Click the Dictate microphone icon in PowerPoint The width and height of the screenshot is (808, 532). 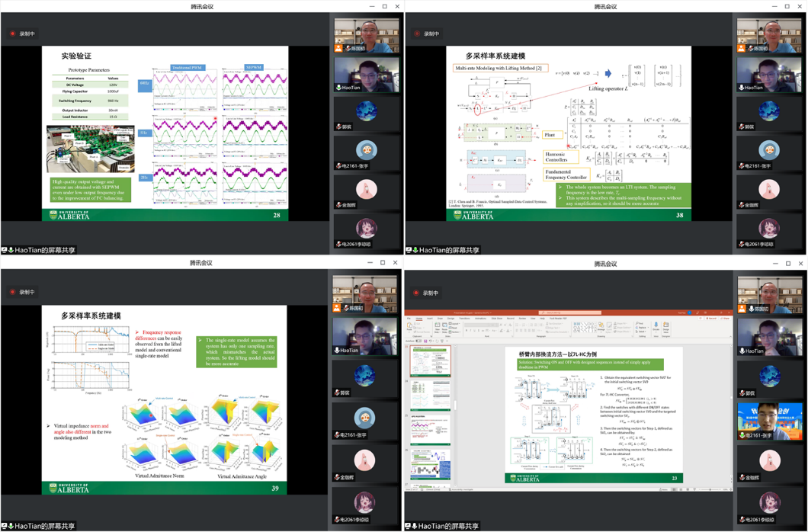(x=656, y=326)
